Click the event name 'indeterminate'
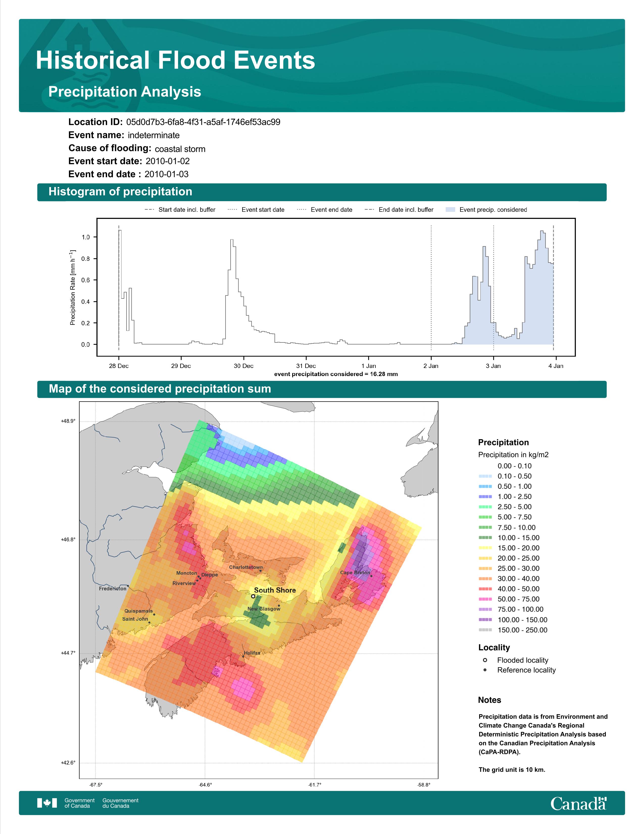 tap(154, 135)
